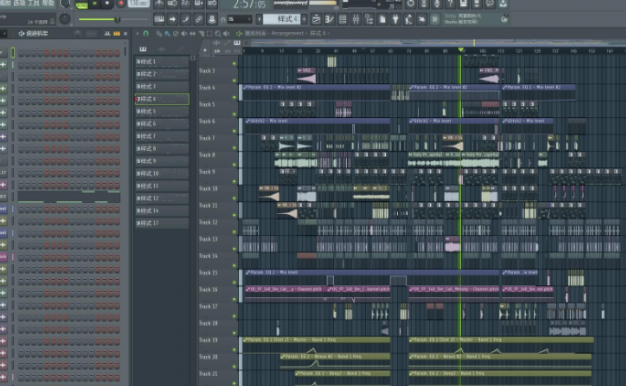
Task: Select the playlist Select tool
Action: 209,34
